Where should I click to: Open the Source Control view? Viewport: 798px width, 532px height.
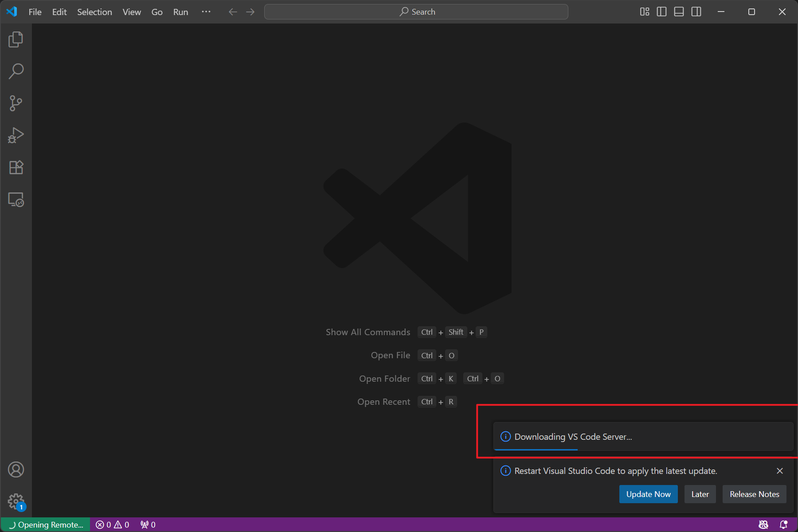[16, 103]
